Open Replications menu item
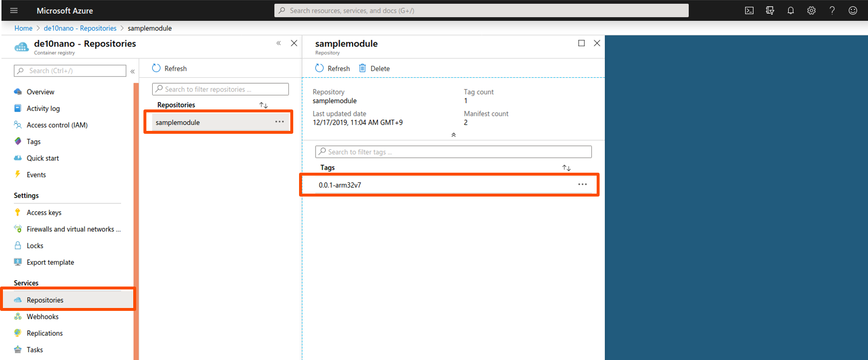The width and height of the screenshot is (868, 360). click(45, 333)
